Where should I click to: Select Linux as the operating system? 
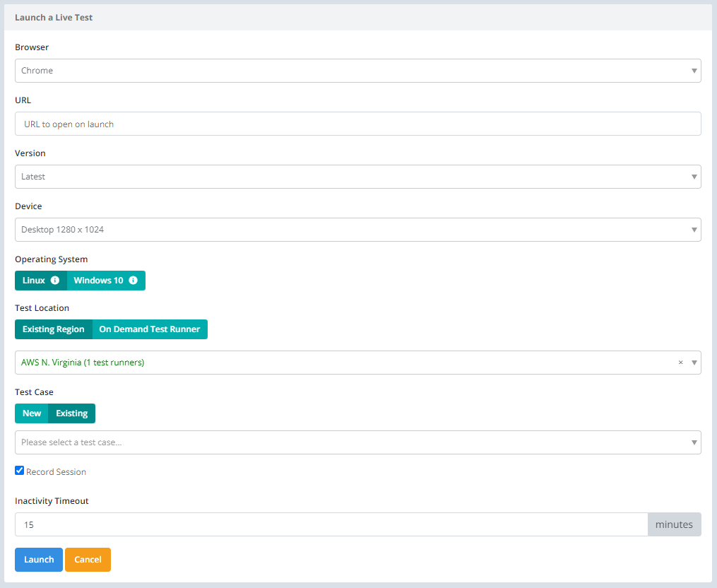[41, 281]
